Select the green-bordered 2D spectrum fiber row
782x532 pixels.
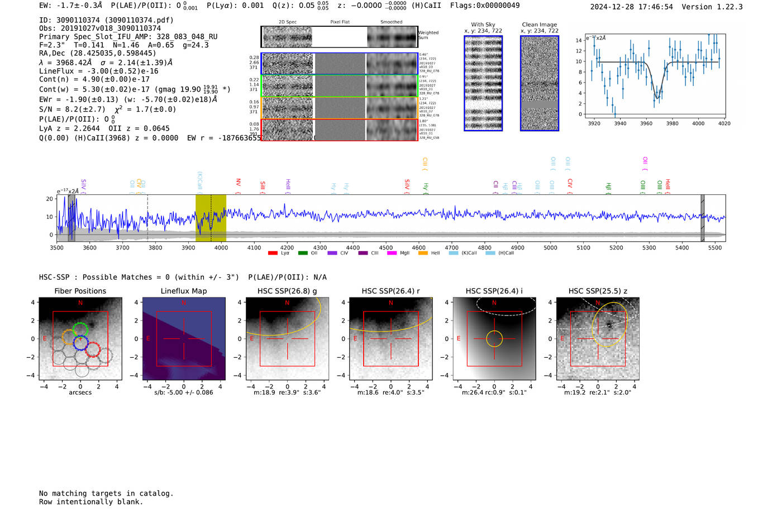pyautogui.click(x=339, y=86)
